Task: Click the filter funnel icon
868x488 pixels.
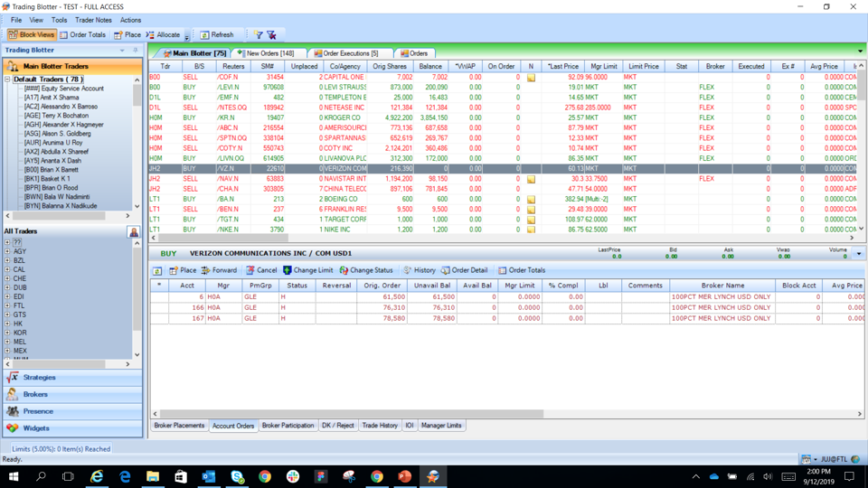Action: click(258, 35)
